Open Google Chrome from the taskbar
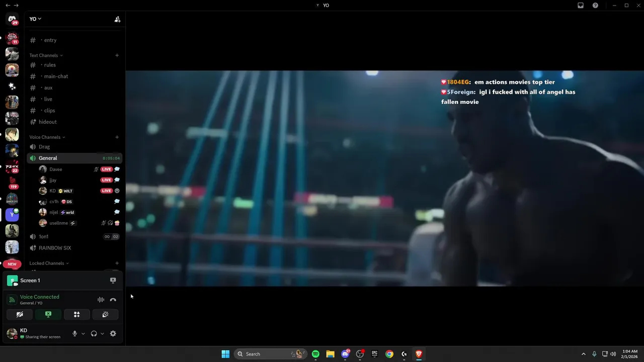644x362 pixels. (x=389, y=354)
